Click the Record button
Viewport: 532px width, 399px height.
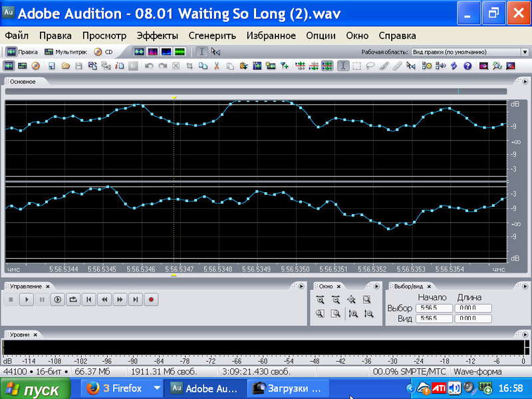coord(151,300)
